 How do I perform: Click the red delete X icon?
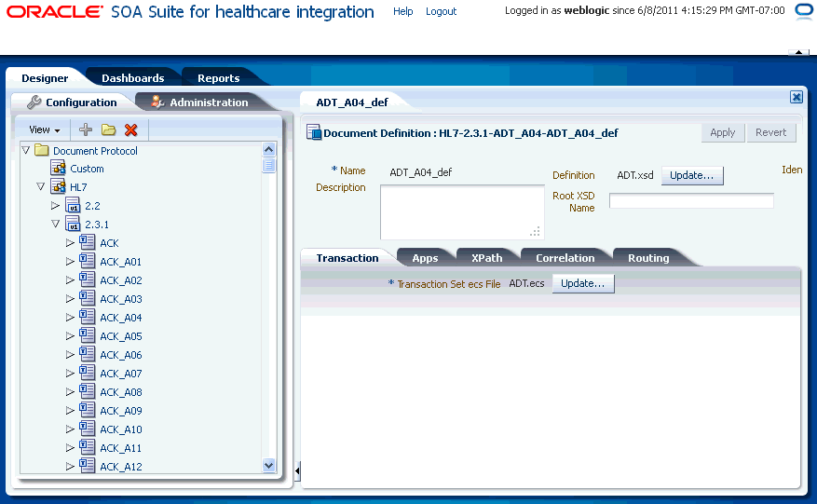131,129
